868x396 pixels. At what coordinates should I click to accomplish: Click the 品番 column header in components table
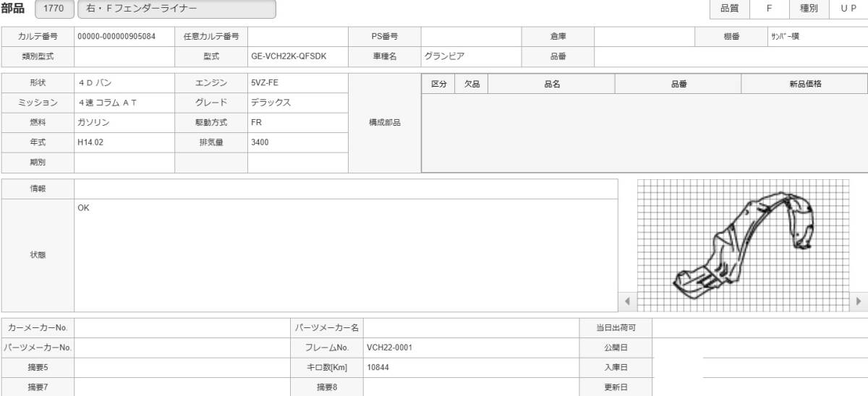coord(678,84)
